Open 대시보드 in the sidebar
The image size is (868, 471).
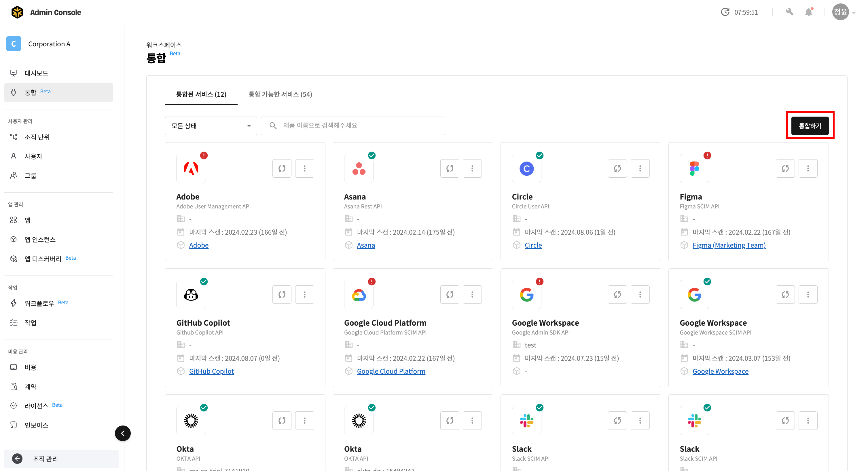coord(36,73)
